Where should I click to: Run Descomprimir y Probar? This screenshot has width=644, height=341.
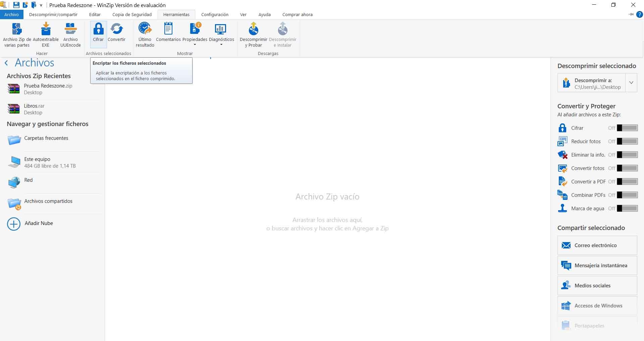[x=253, y=35]
